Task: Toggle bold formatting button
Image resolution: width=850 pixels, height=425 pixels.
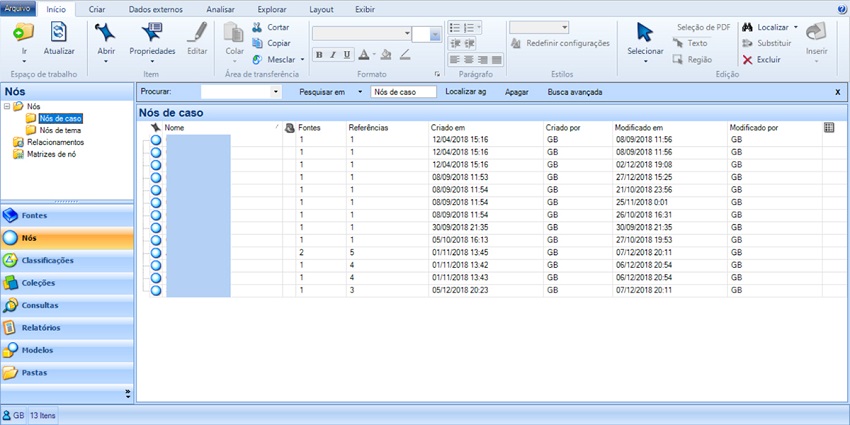Action: tap(319, 55)
